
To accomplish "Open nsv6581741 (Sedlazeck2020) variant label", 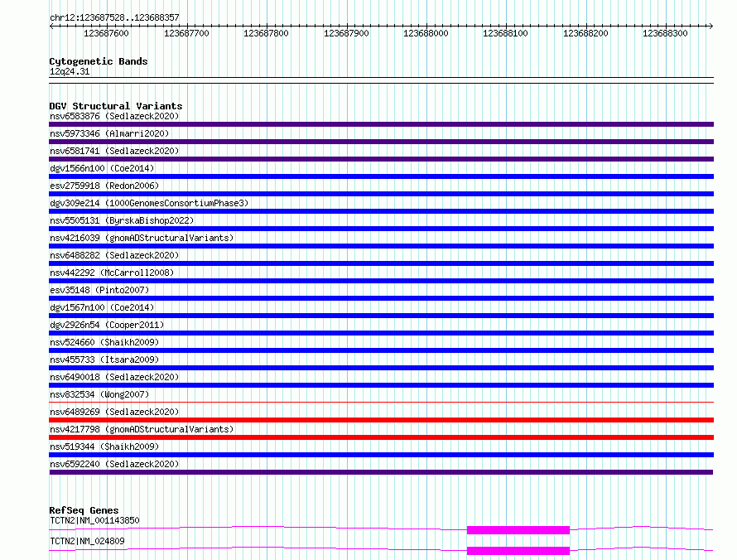I will point(114,151).
